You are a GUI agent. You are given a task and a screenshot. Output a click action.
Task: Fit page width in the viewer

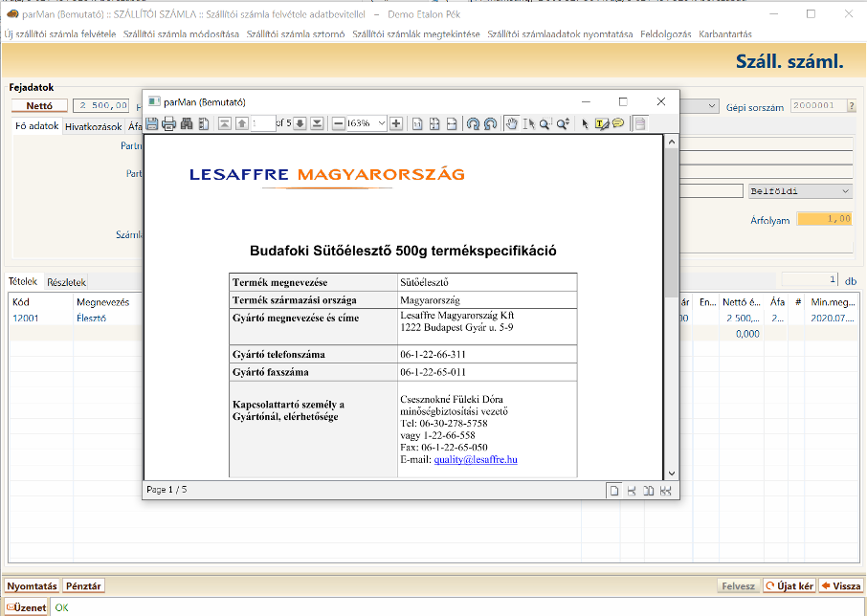pos(452,123)
